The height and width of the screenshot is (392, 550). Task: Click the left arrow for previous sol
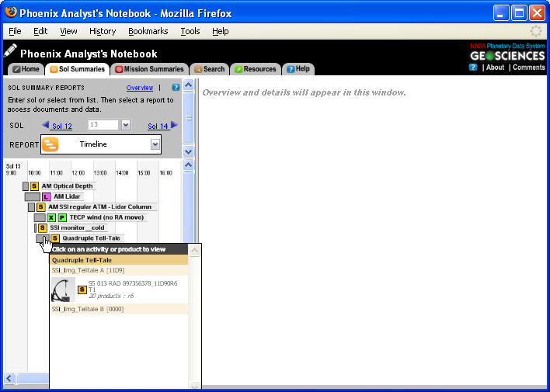click(46, 125)
